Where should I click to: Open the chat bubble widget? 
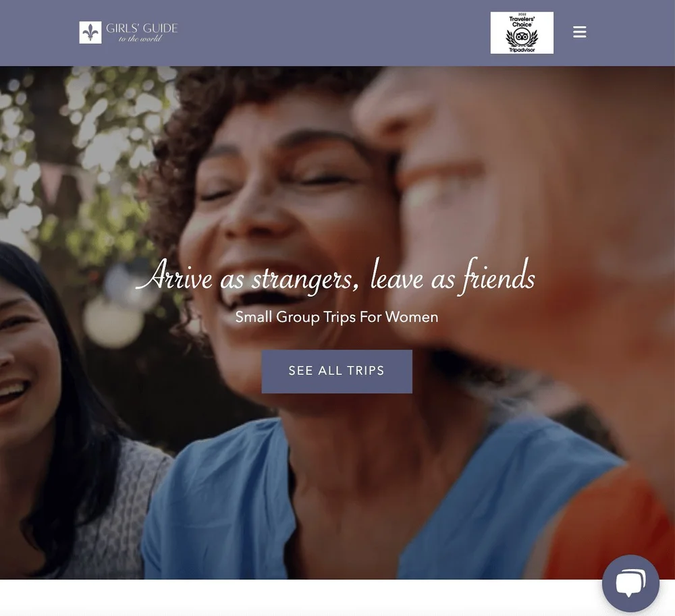[630, 584]
